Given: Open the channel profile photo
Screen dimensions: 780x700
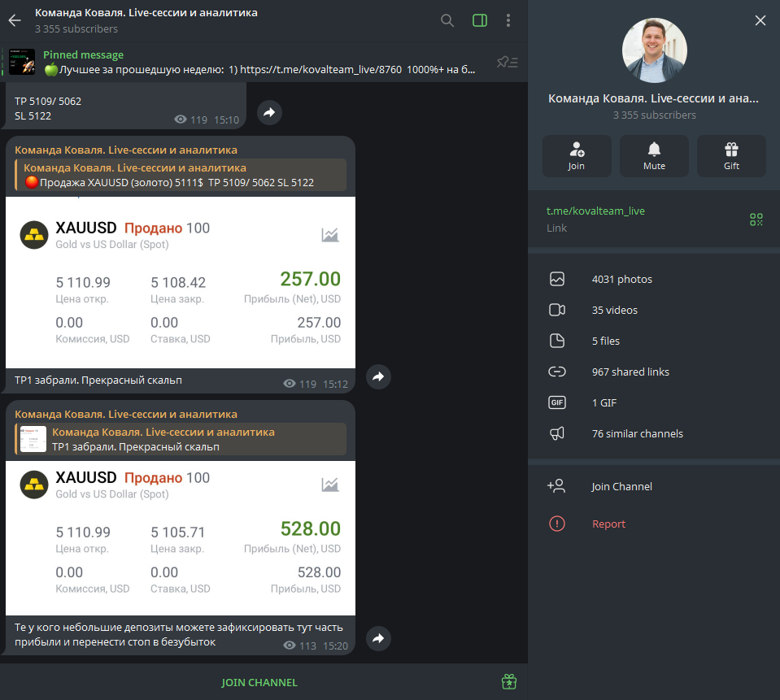Looking at the screenshot, I should 654,50.
